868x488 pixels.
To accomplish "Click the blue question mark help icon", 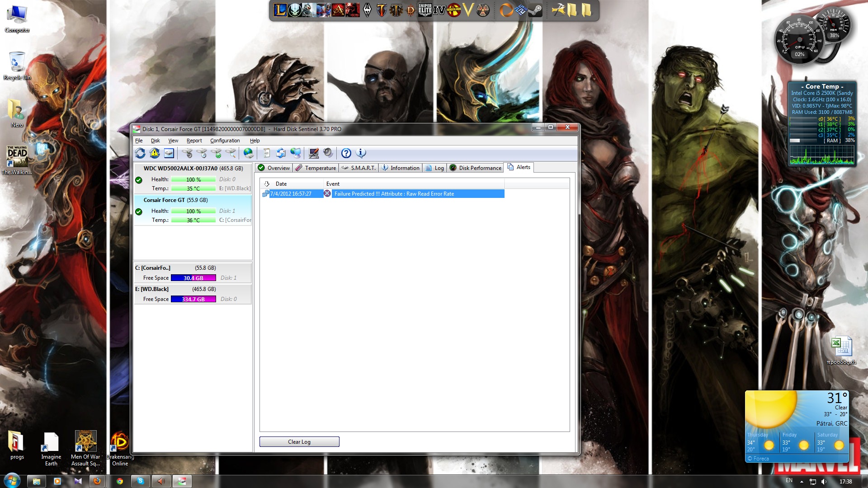I will [x=346, y=153].
